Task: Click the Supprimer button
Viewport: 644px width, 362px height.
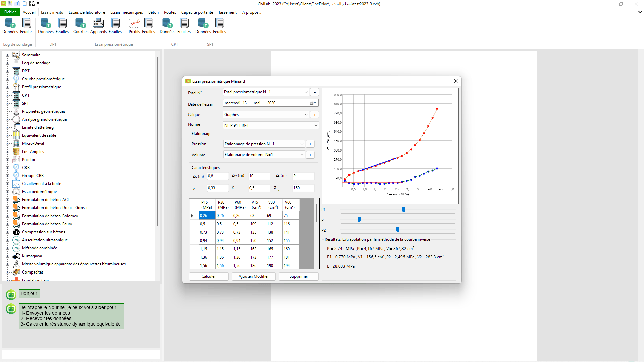Action: [299, 276]
